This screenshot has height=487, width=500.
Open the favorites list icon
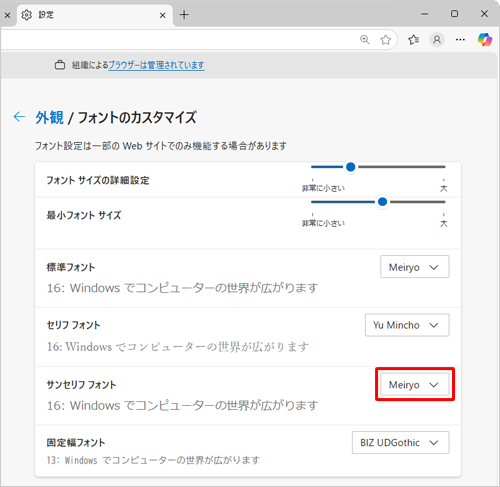(414, 40)
